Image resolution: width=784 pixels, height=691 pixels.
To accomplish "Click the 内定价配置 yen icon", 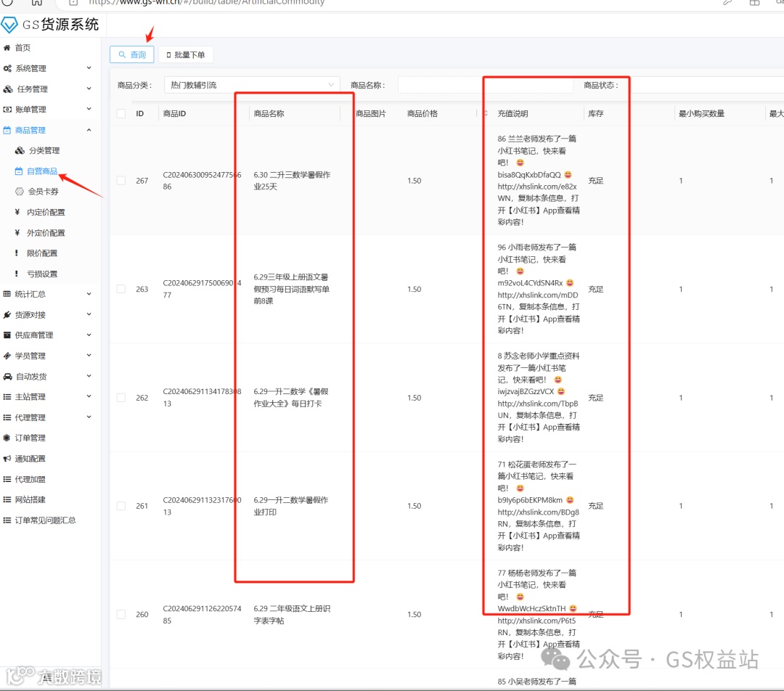I will [17, 212].
